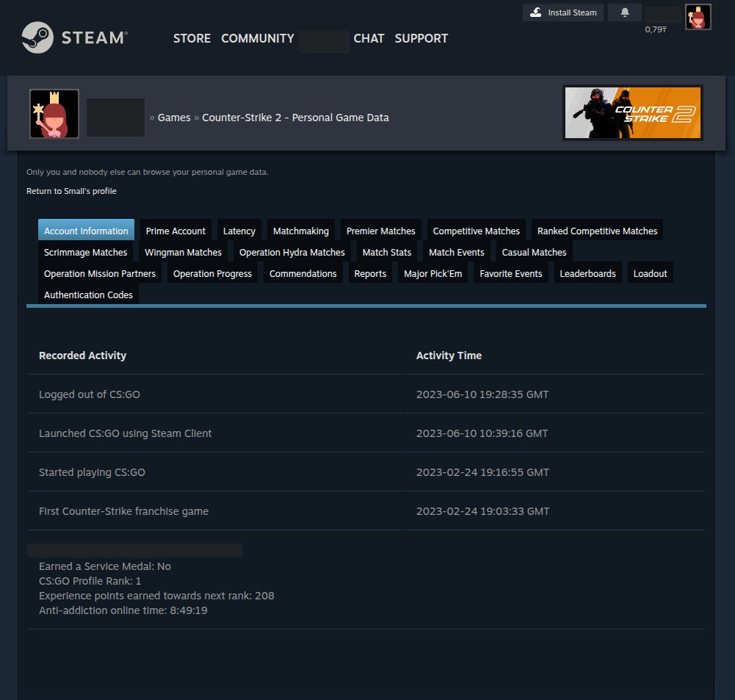Click the profile avatar in top-right corner
Image resolution: width=735 pixels, height=700 pixels.
(698, 17)
